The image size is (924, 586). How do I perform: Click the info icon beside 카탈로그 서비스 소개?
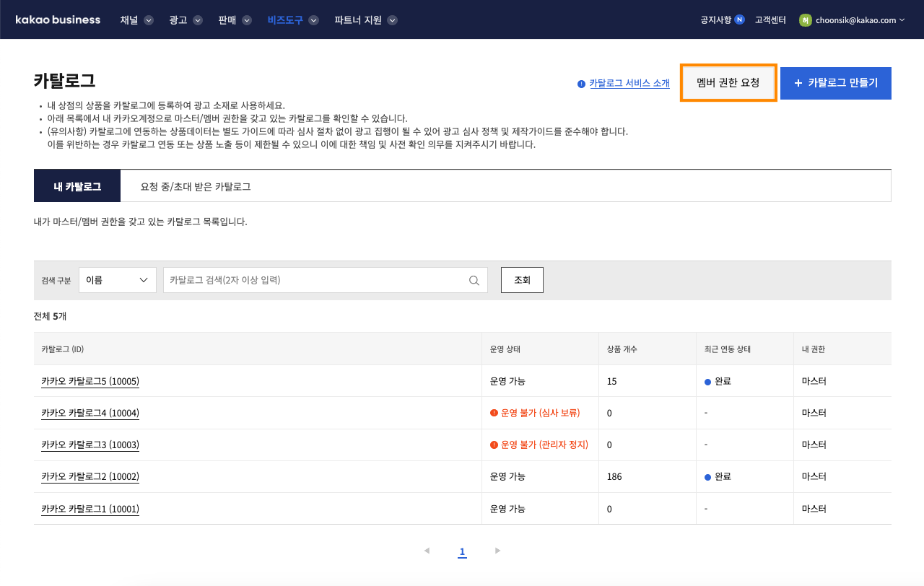[x=581, y=84]
